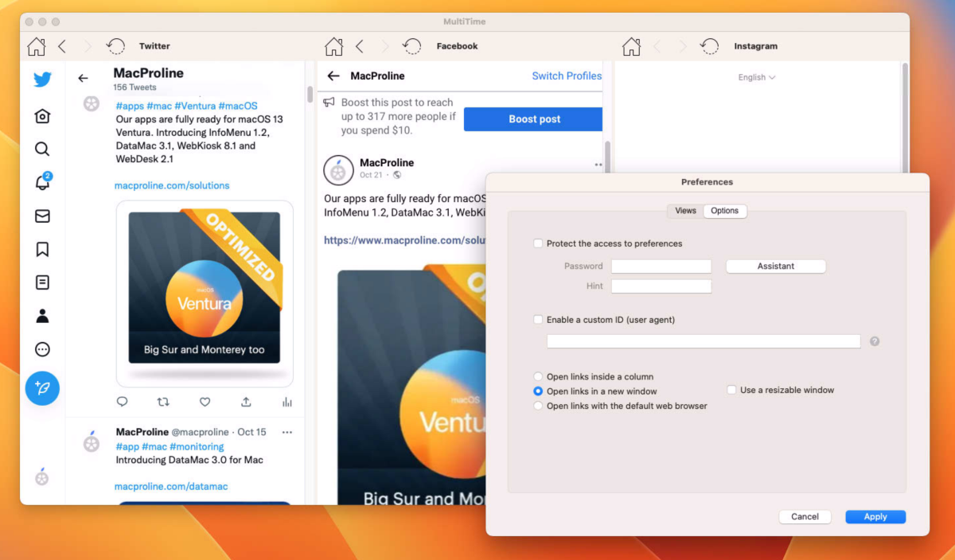
Task: Click the Twitter column scrollbar
Action: 310,94
